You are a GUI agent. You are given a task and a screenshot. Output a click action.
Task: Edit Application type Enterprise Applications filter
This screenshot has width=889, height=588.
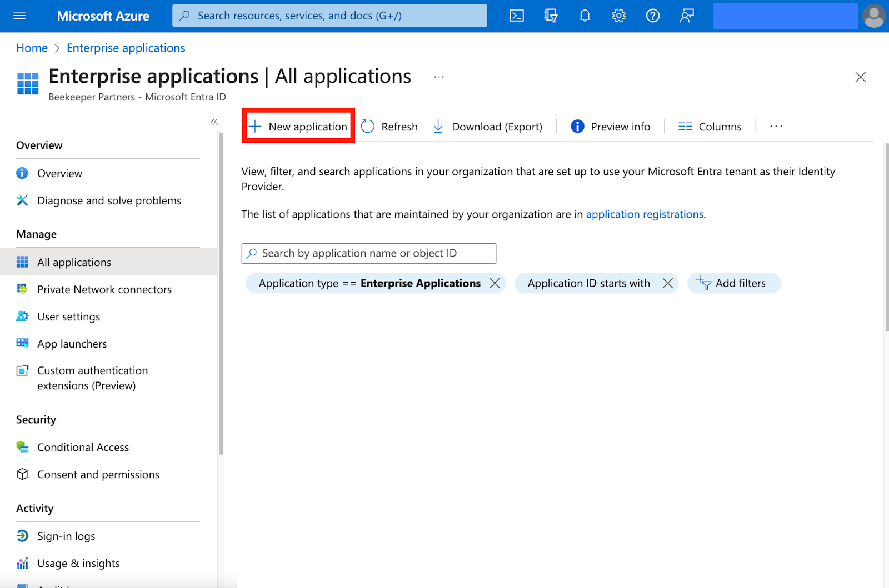tap(369, 283)
